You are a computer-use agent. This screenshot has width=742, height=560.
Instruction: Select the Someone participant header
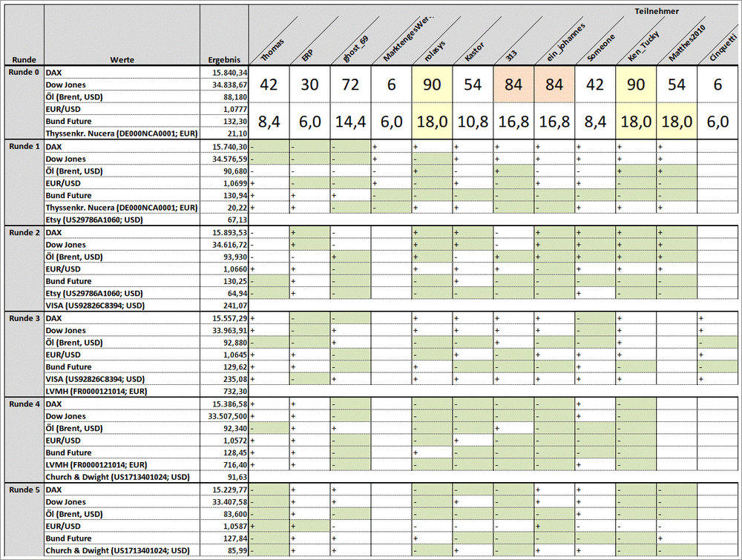[x=601, y=47]
